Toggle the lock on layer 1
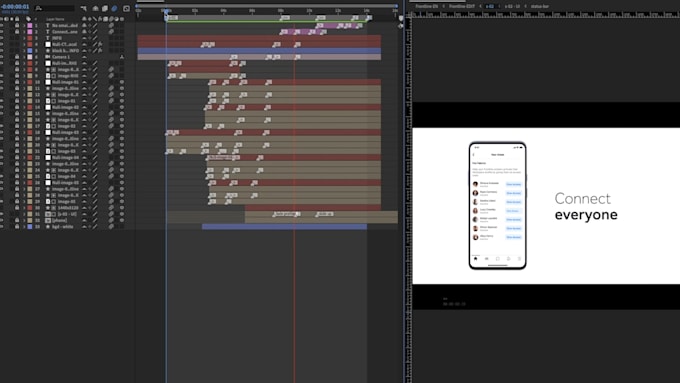 pos(17,26)
